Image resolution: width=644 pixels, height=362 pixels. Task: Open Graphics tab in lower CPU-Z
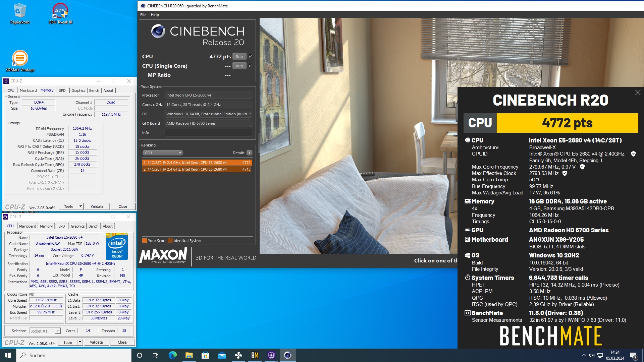pyautogui.click(x=78, y=226)
